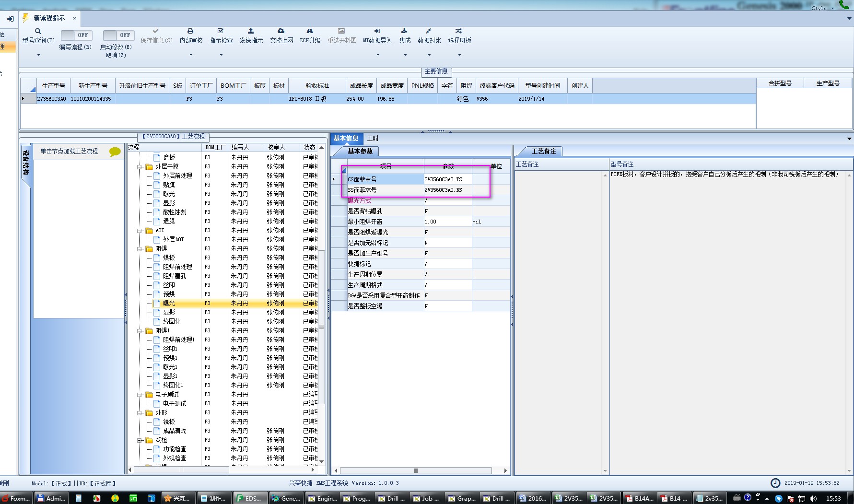
Task: Select the 工艺备注 tab
Action: click(x=544, y=152)
